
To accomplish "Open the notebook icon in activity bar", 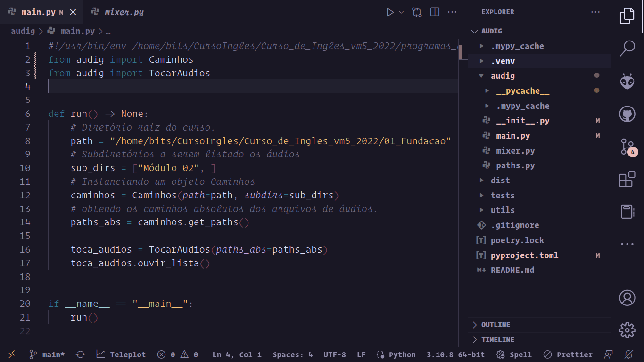I will [627, 212].
